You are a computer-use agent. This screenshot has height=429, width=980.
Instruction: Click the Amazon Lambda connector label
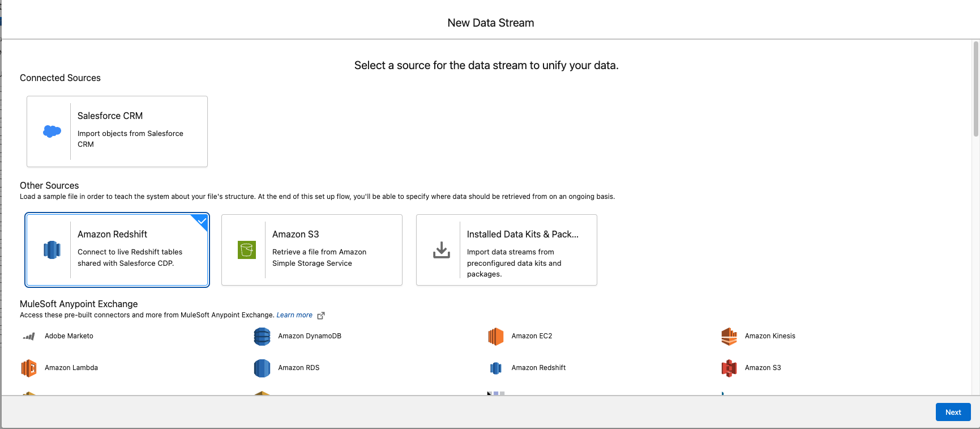71,368
